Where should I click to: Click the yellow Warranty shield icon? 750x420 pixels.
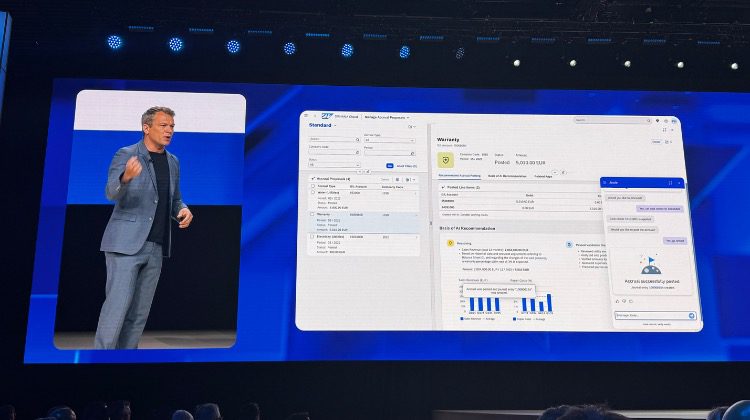pyautogui.click(x=449, y=158)
